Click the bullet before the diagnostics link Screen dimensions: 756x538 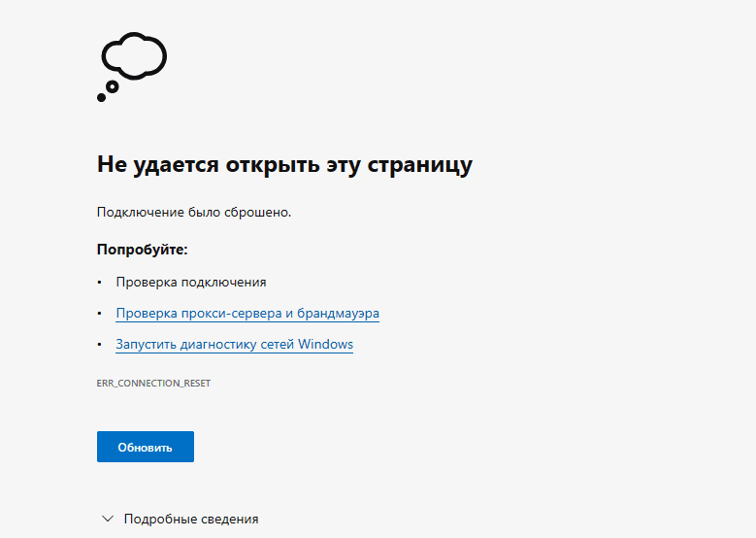[99, 345]
